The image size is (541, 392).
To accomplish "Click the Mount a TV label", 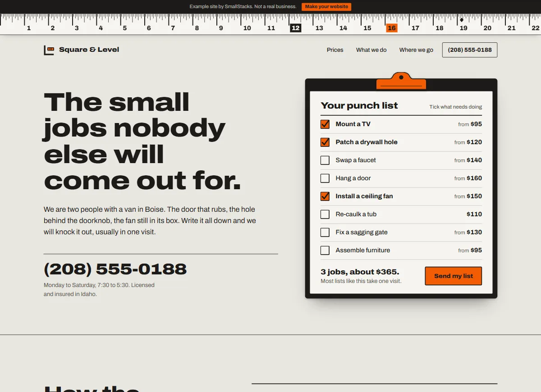I will [x=353, y=124].
